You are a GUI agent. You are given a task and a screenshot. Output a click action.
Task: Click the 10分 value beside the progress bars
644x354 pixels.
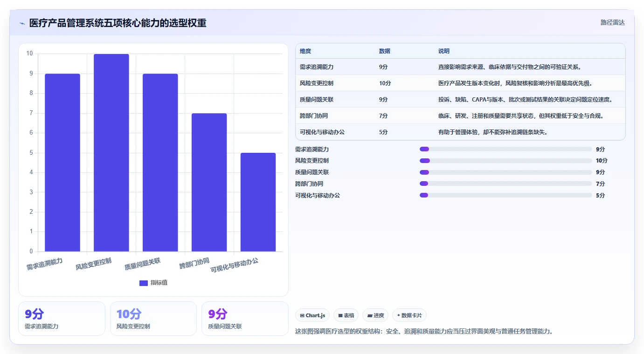pyautogui.click(x=602, y=161)
